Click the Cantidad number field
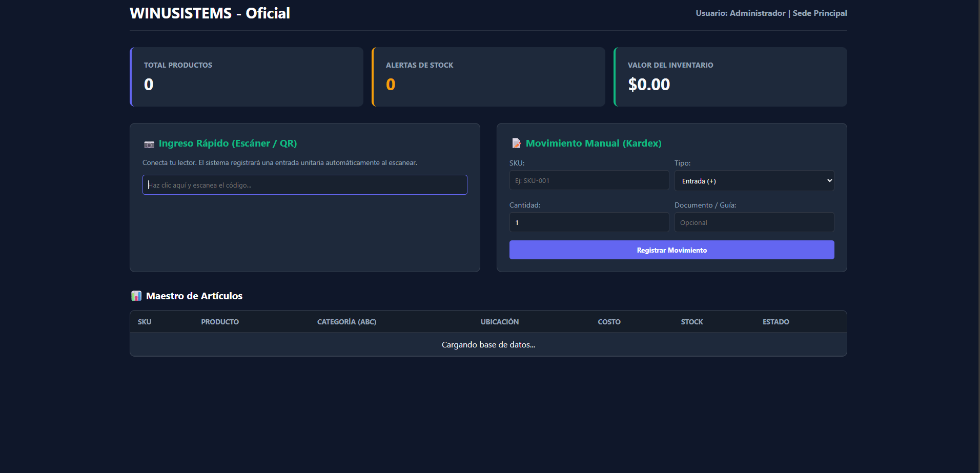Viewport: 980px width, 473px height. pos(589,222)
